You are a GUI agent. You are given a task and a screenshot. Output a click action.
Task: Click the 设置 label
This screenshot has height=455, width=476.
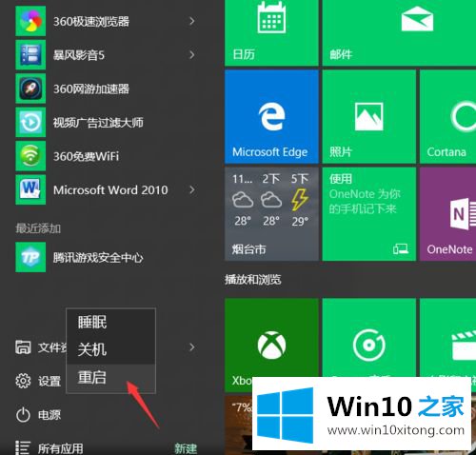point(50,381)
